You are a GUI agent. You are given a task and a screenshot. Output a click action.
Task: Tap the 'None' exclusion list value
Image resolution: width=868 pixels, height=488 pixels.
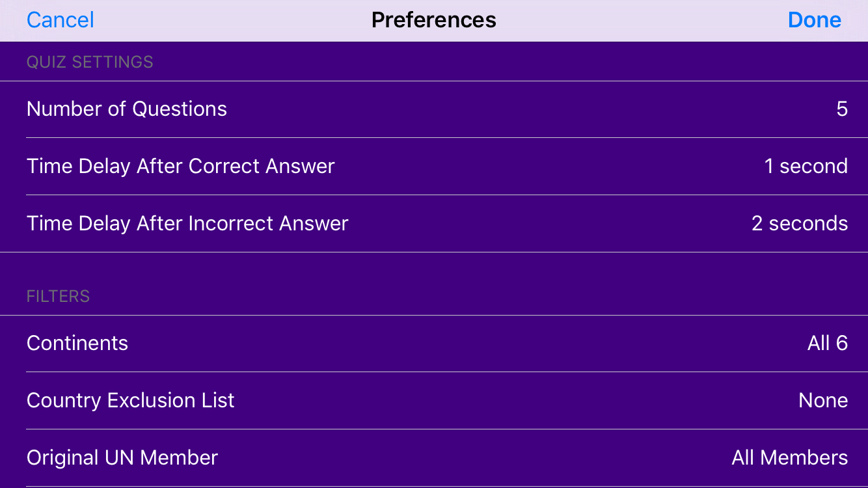click(823, 401)
